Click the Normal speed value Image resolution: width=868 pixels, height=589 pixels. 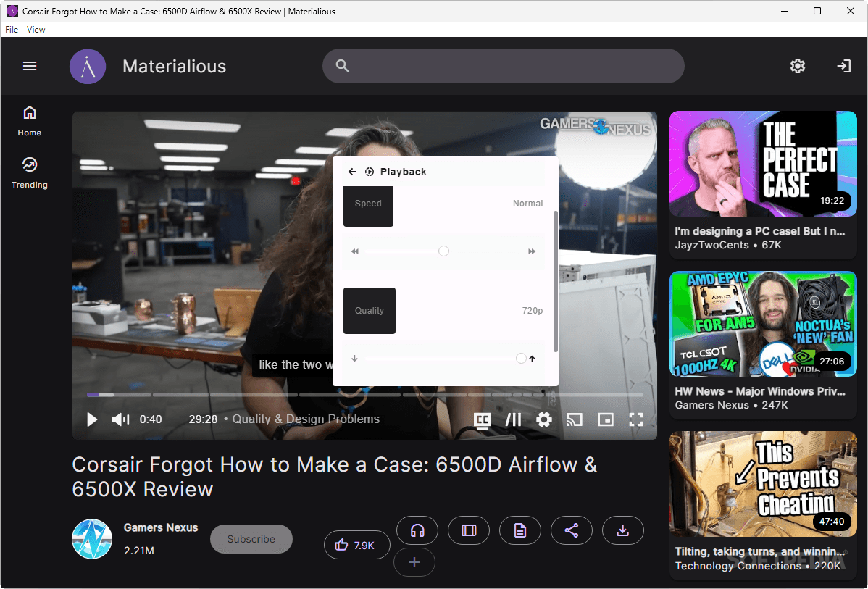527,203
